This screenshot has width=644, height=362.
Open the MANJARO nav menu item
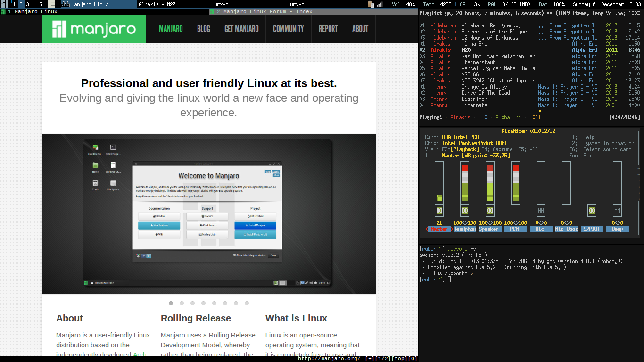click(x=171, y=29)
